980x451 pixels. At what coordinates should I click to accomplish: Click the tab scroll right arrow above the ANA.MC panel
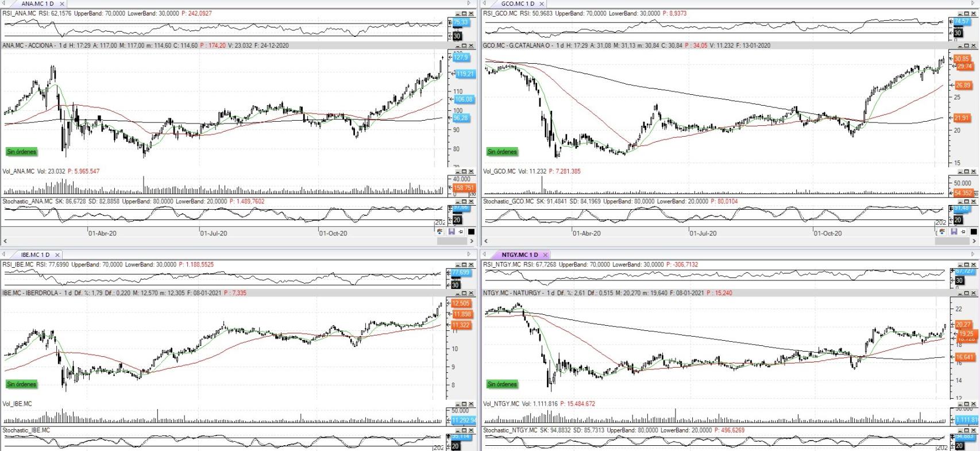click(x=469, y=3)
